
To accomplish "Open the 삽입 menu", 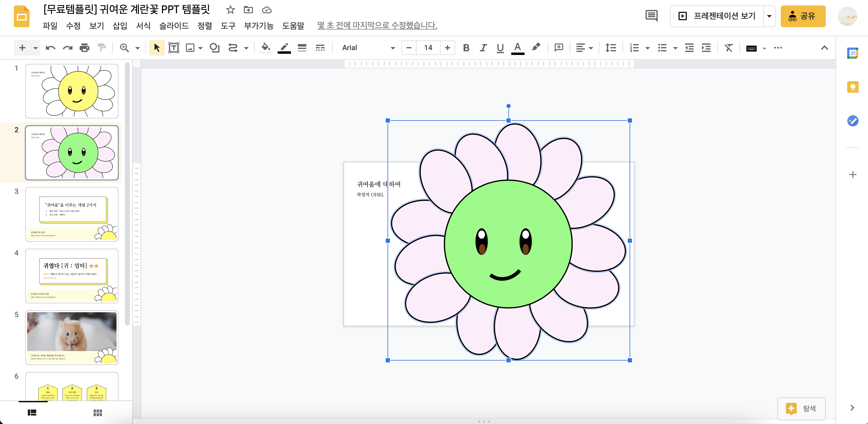I will (120, 26).
